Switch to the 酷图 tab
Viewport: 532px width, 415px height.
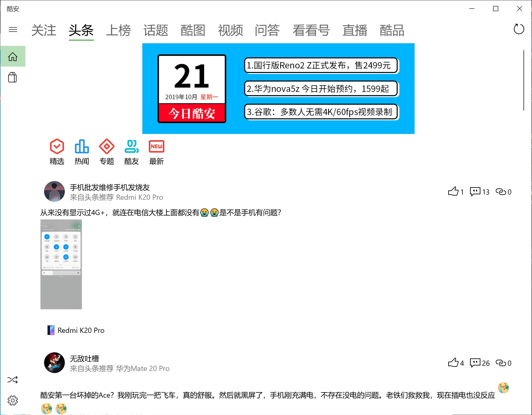193,31
